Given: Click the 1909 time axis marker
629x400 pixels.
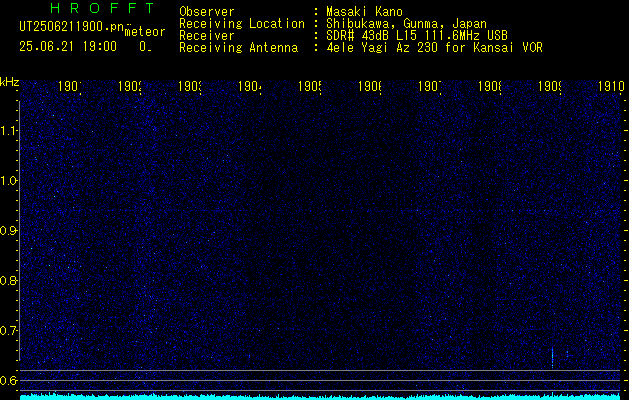Looking at the screenshot, I should [550, 86].
